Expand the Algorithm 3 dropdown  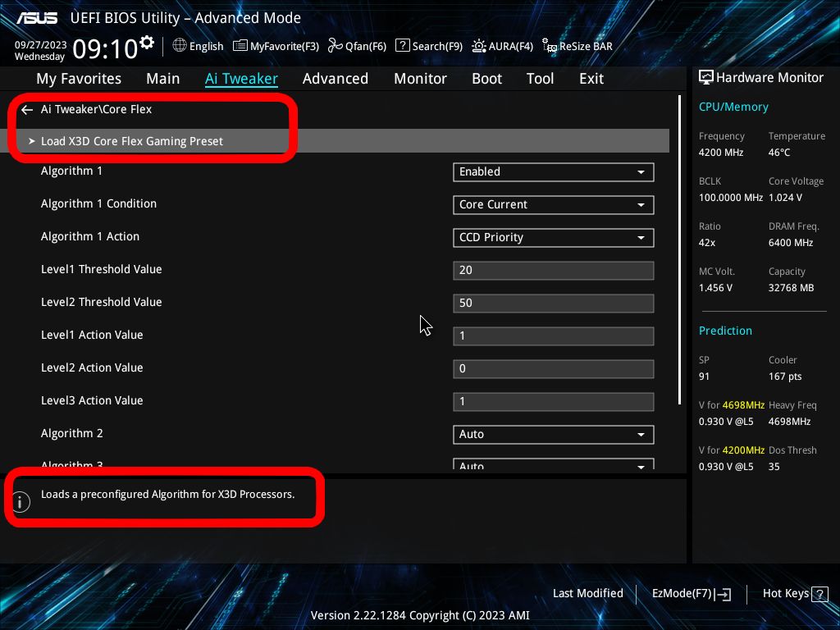tap(554, 464)
